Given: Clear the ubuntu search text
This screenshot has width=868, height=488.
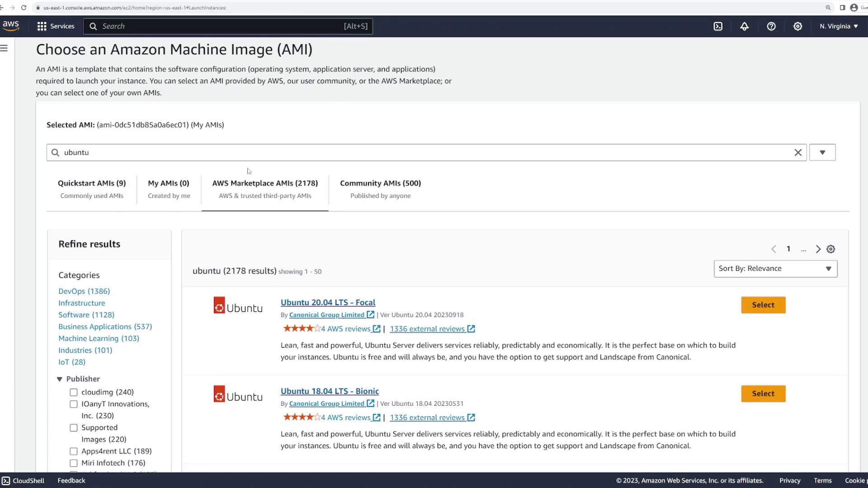Looking at the screenshot, I should 798,153.
